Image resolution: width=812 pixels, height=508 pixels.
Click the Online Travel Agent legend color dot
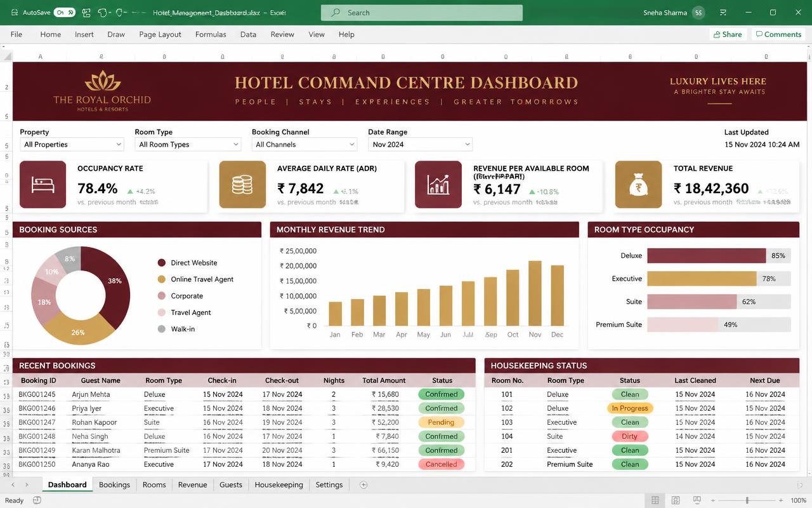161,279
